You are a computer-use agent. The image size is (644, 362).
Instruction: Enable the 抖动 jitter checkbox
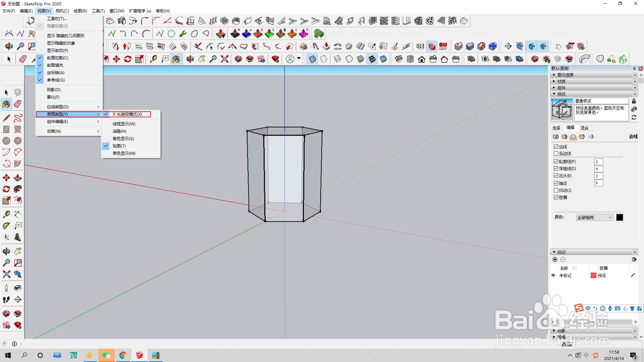tap(556, 190)
